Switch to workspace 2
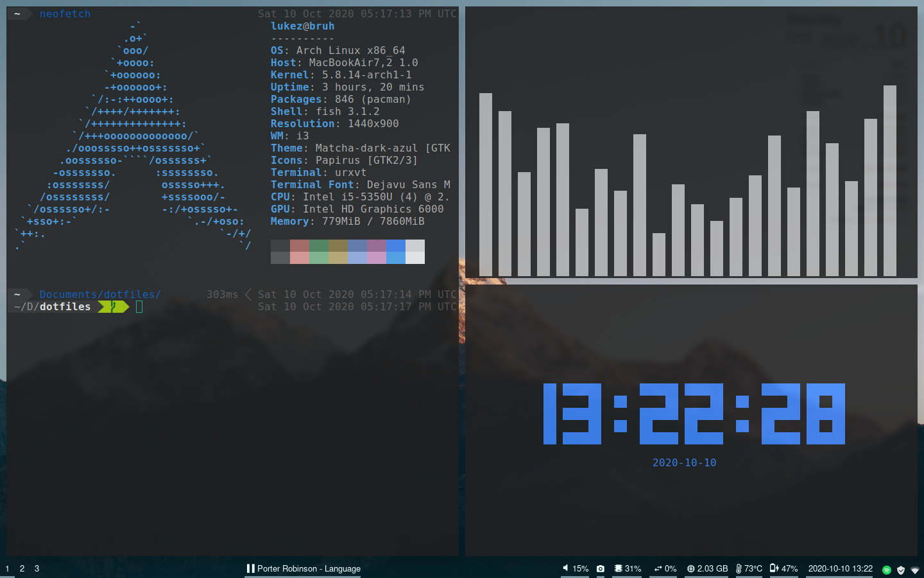 [22, 568]
